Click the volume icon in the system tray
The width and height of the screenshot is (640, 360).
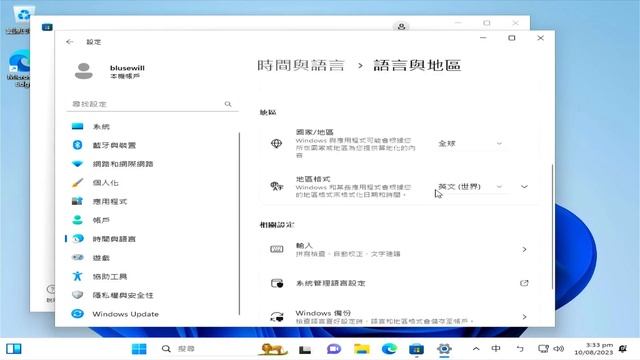coord(559,349)
